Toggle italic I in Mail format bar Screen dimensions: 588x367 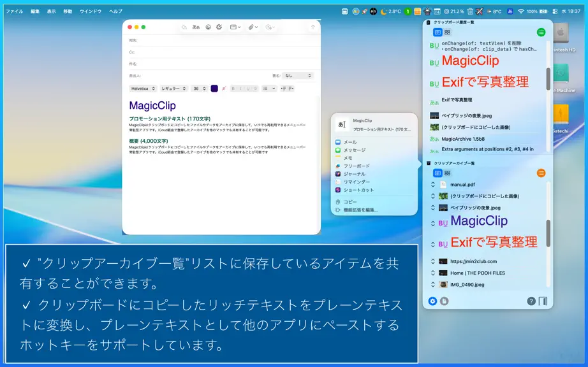(240, 89)
